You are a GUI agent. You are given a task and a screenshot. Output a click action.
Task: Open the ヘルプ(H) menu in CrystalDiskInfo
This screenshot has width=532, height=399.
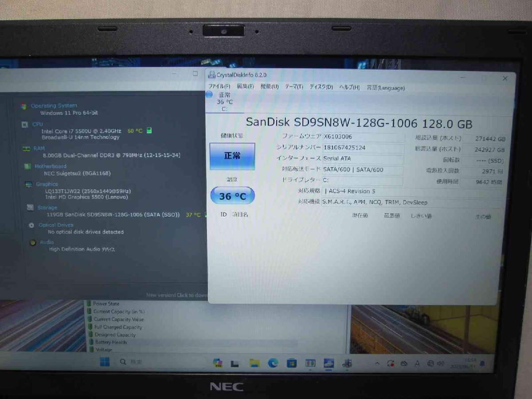[349, 87]
